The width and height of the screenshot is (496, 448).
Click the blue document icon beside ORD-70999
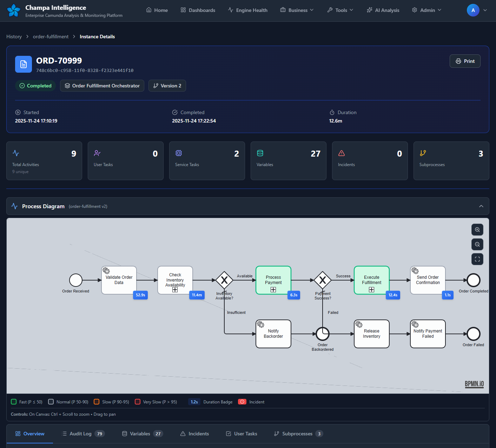coord(24,64)
